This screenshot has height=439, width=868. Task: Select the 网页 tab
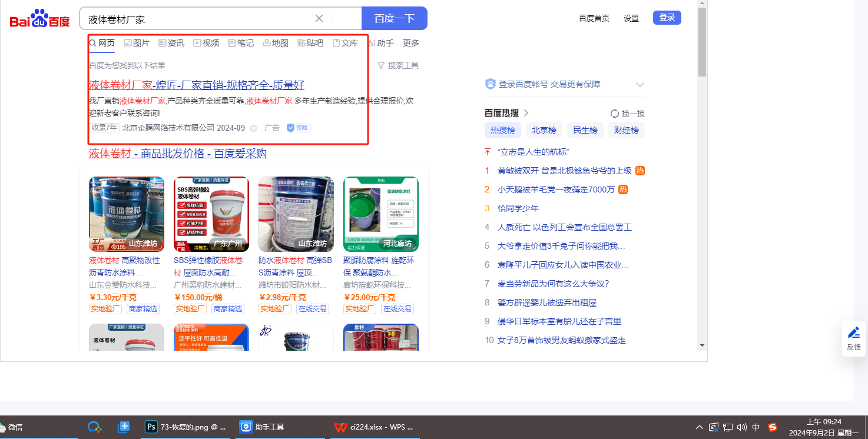pyautogui.click(x=102, y=43)
